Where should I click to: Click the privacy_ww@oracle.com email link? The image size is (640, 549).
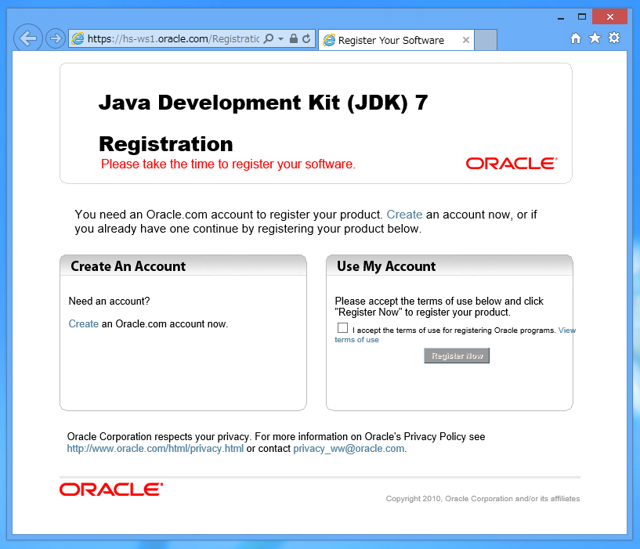tap(349, 448)
